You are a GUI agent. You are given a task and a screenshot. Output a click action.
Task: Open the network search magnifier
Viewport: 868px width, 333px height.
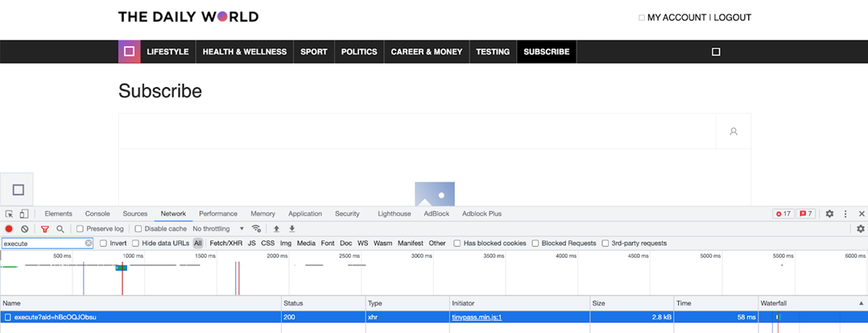point(60,229)
